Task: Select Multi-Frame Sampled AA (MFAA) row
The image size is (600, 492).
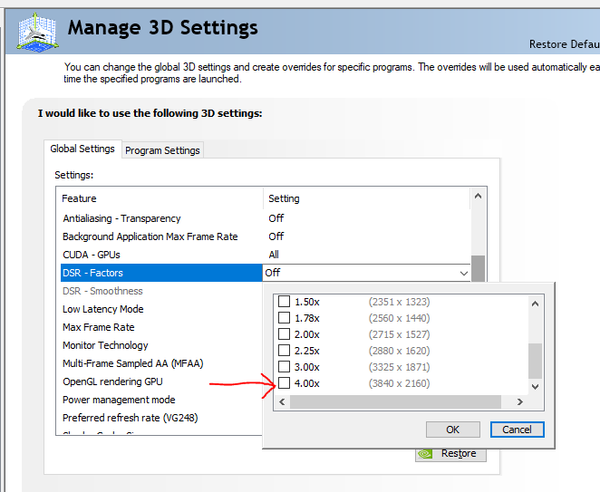Action: click(x=161, y=363)
